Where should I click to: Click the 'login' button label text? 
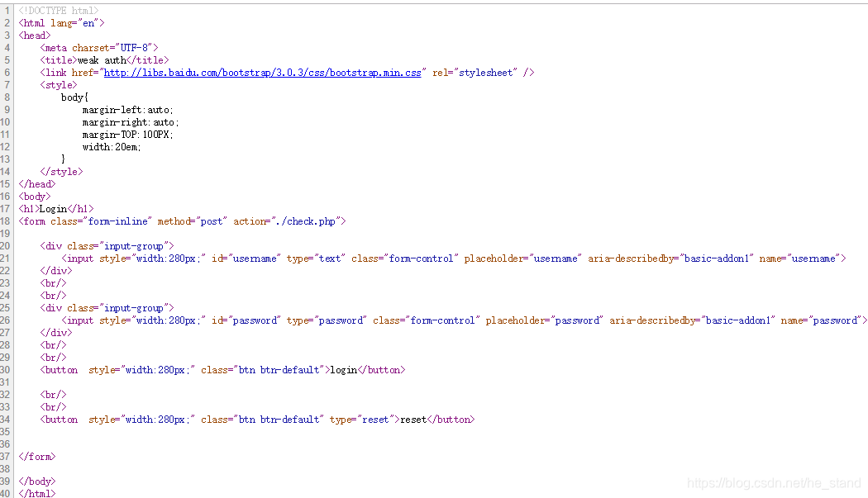coord(344,370)
